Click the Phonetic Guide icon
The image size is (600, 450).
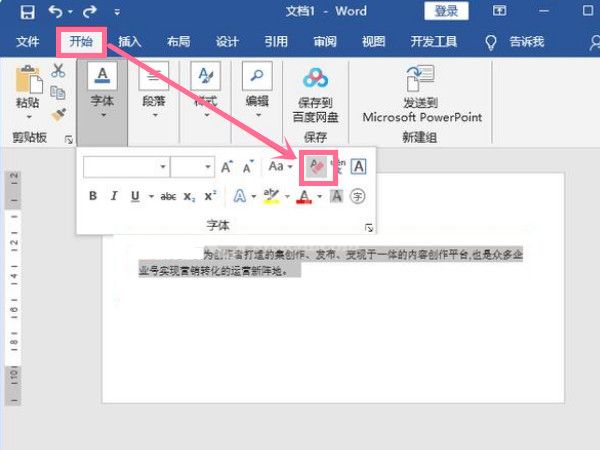click(x=338, y=167)
